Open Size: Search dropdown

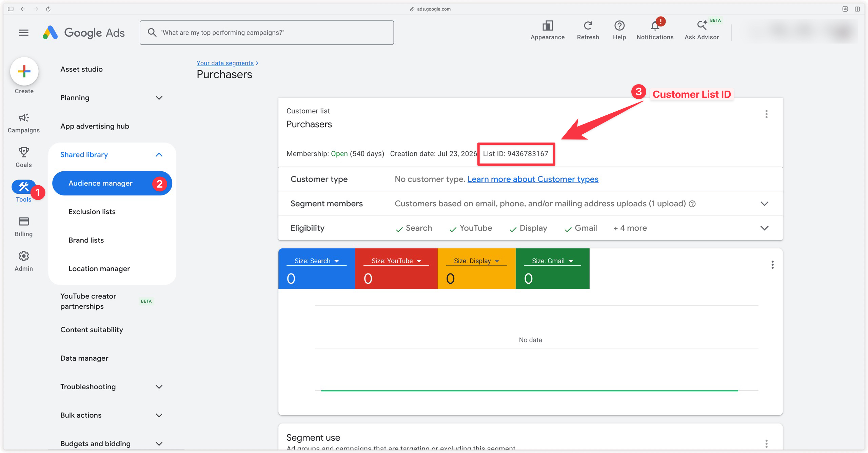(316, 261)
